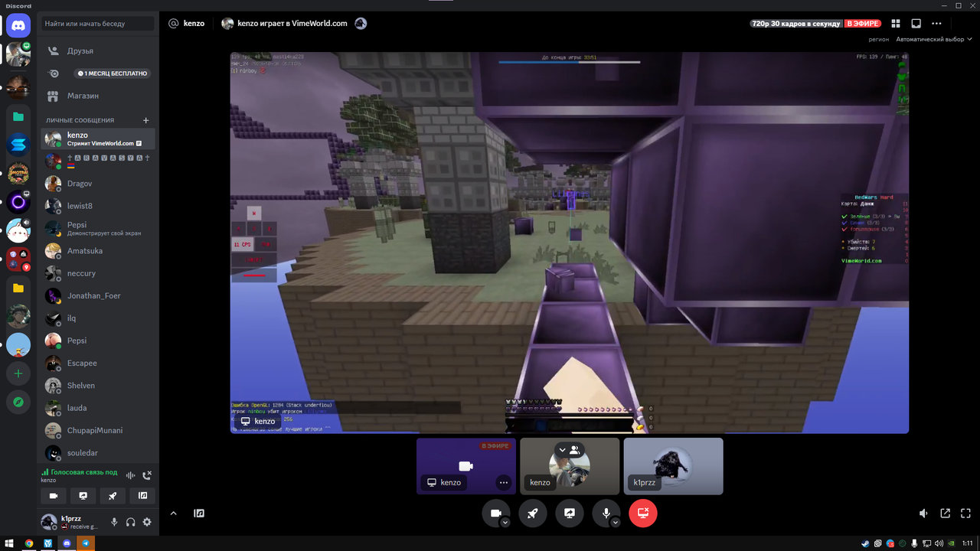Start an activity with the voice panel rocket icon
This screenshot has height=551, width=980.
pos(113,496)
